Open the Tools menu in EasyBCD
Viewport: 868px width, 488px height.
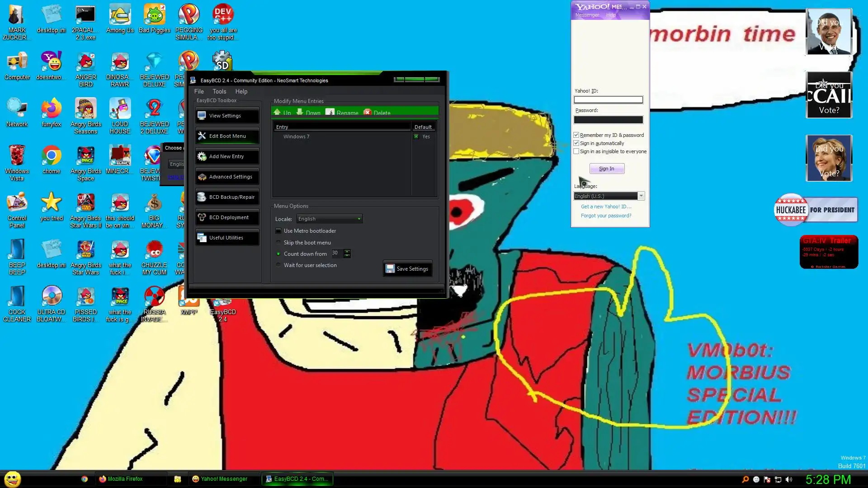point(219,91)
